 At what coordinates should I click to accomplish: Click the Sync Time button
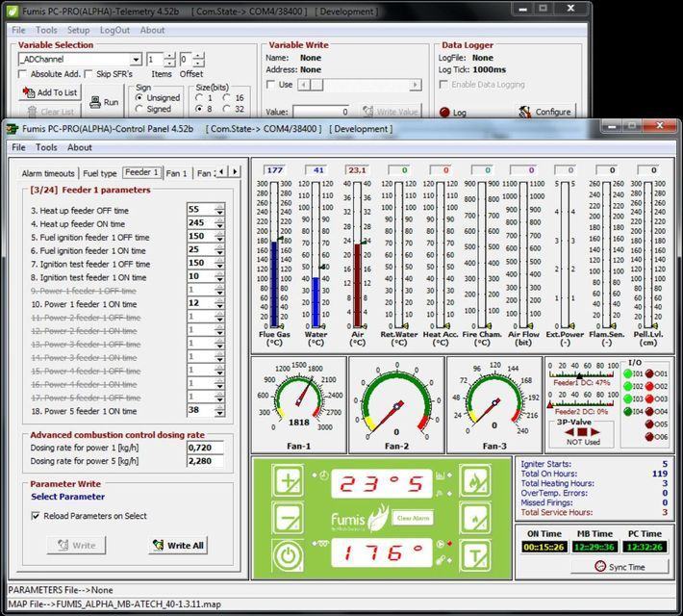point(620,567)
